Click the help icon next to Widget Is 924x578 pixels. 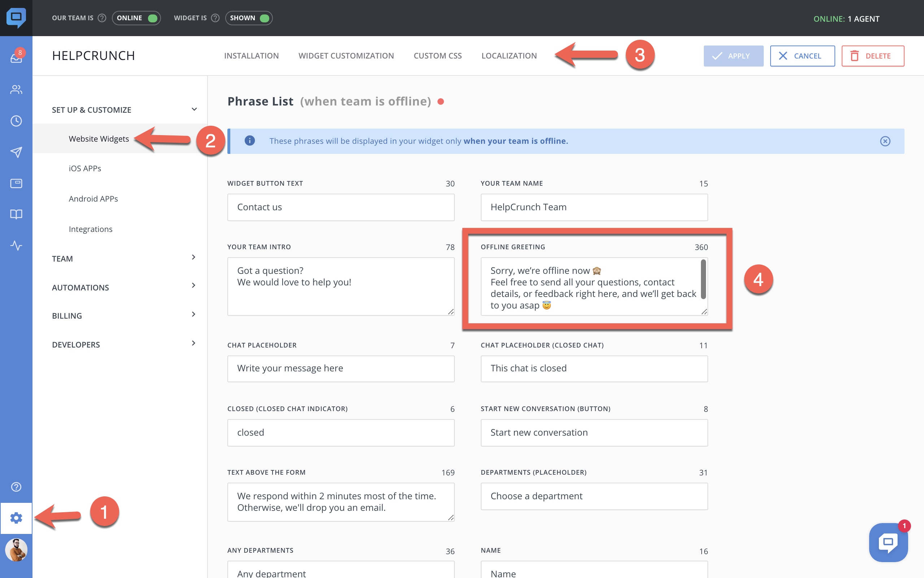coord(215,18)
